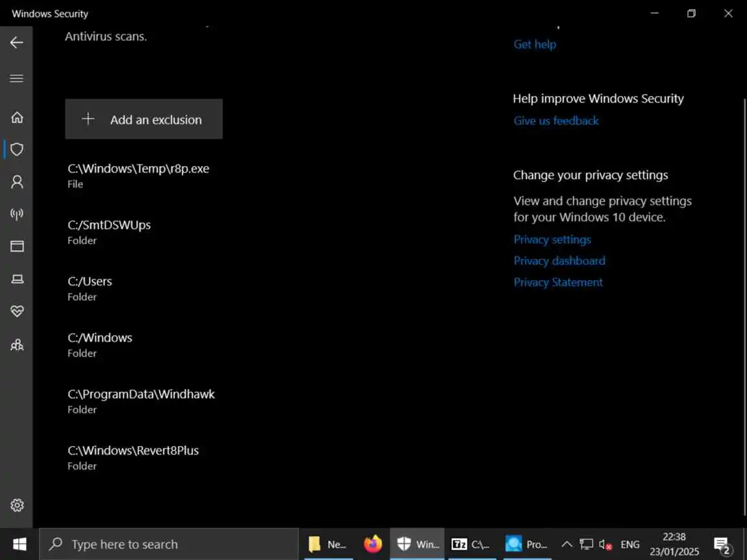Open the Windows Start menu
This screenshot has height=560, width=747.
[19, 544]
